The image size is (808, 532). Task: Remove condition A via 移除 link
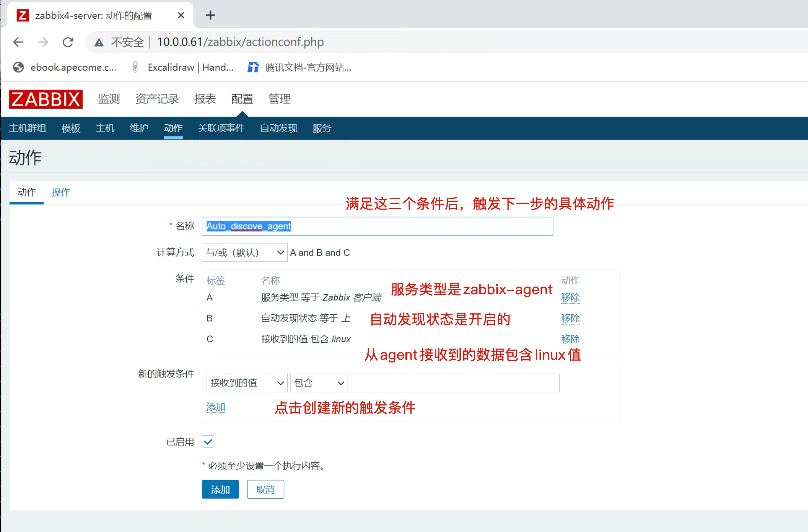(x=570, y=297)
